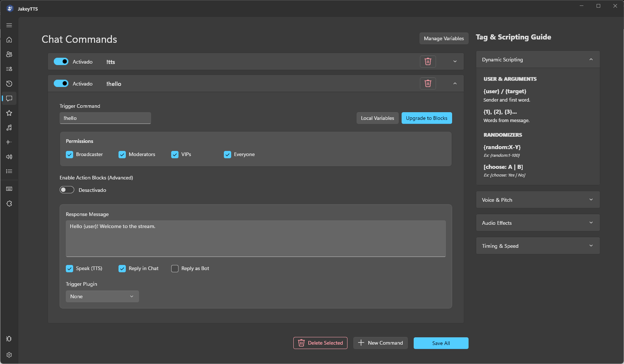This screenshot has height=364, width=624.
Task: Open the speaker volume sidebar icon
Action: pos(9,157)
